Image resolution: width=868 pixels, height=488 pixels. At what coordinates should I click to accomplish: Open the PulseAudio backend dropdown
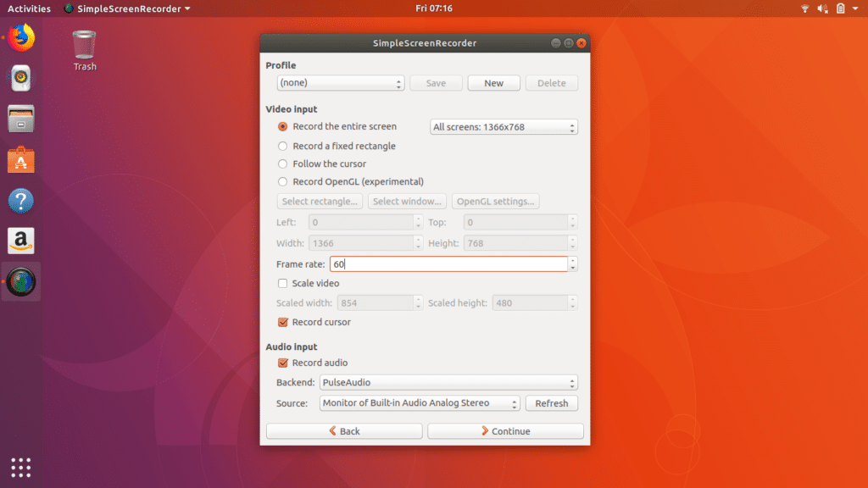pyautogui.click(x=448, y=383)
